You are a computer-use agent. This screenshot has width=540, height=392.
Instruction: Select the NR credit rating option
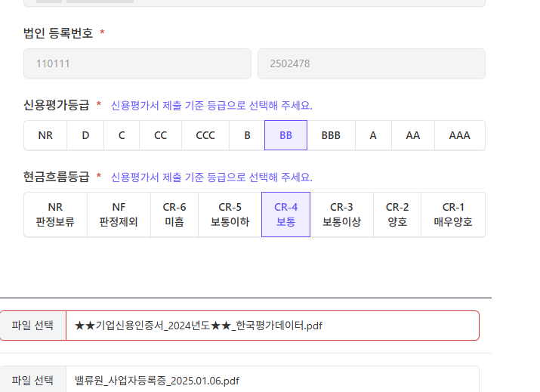[x=45, y=135]
